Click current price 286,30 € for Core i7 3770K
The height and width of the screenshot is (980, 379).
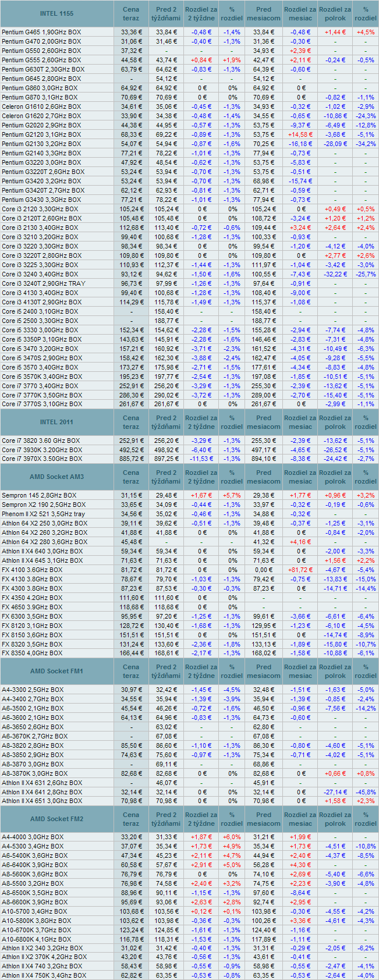(x=131, y=395)
